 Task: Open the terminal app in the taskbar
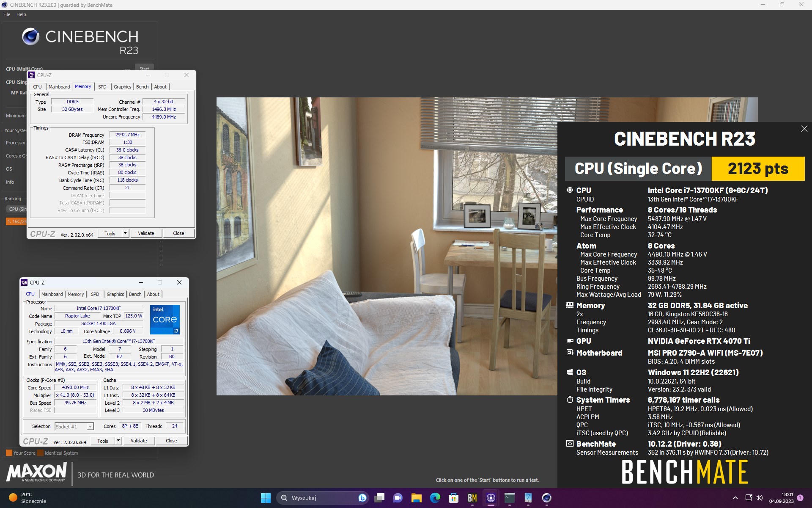tap(510, 498)
